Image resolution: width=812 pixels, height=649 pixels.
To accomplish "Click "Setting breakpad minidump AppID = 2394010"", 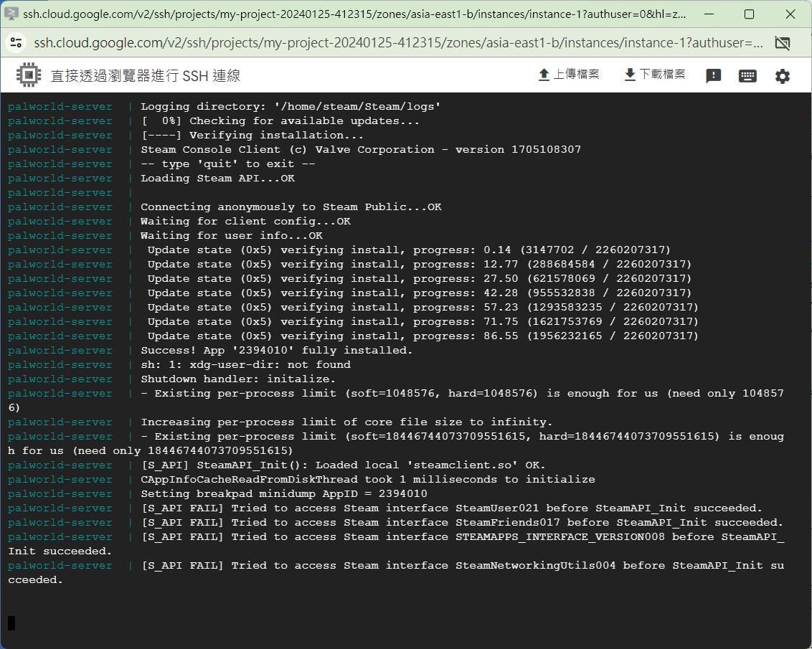I will tap(284, 493).
